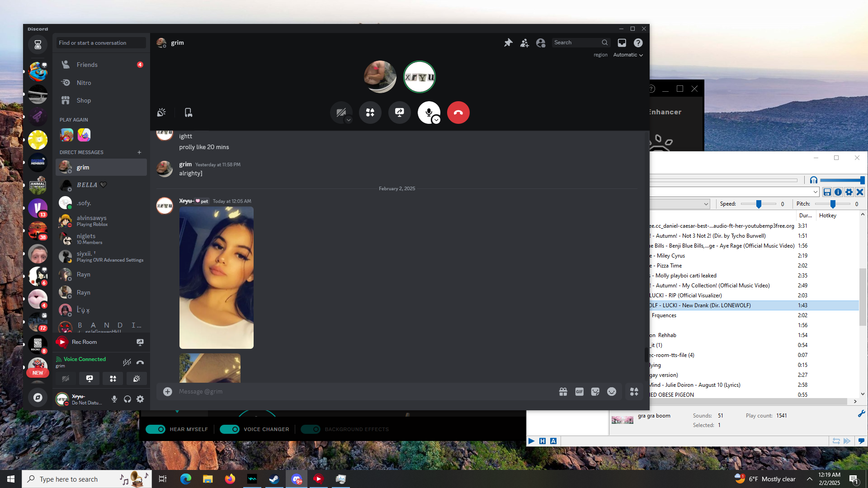Toggle the Voice Changer switch

click(229, 429)
